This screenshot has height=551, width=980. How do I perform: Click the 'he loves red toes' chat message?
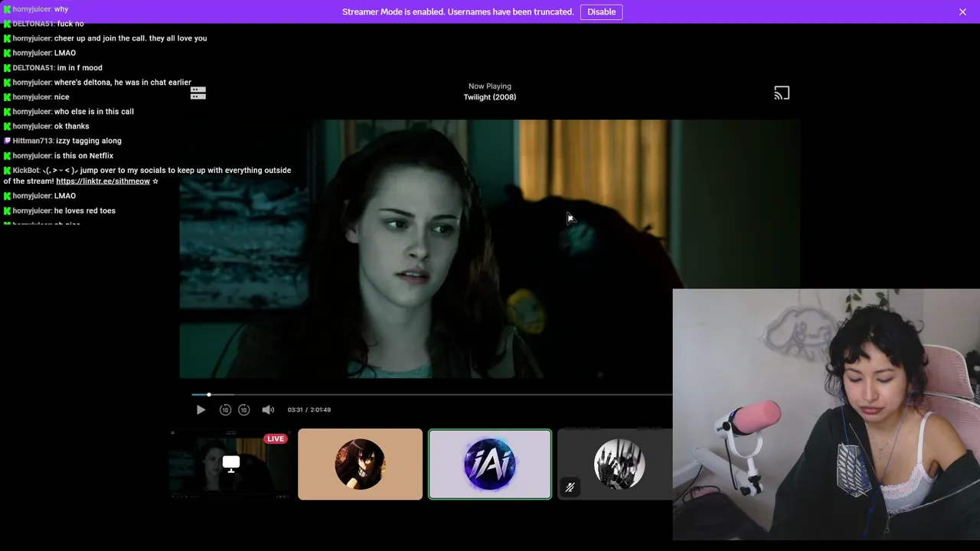(85, 211)
